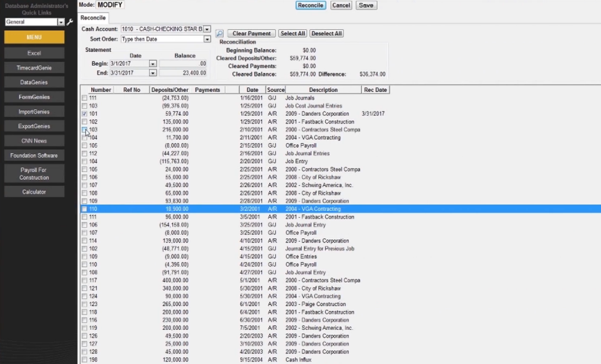Open the wrench settings icon beside General dropdown
601x364 pixels.
[x=69, y=22]
